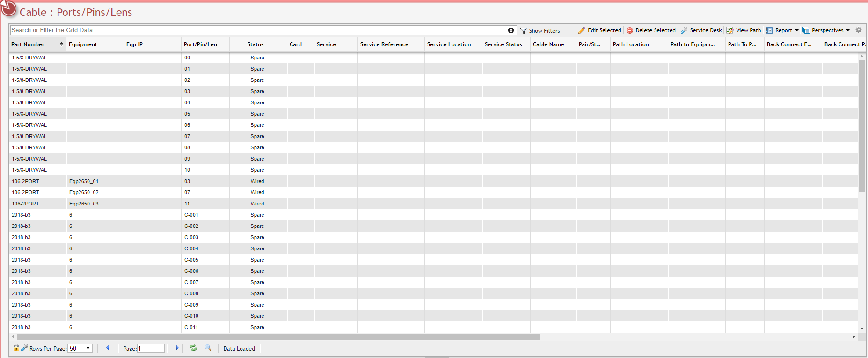Viewport: 868px width, 358px height.
Task: Go to the previous page arrow
Action: tap(108, 348)
